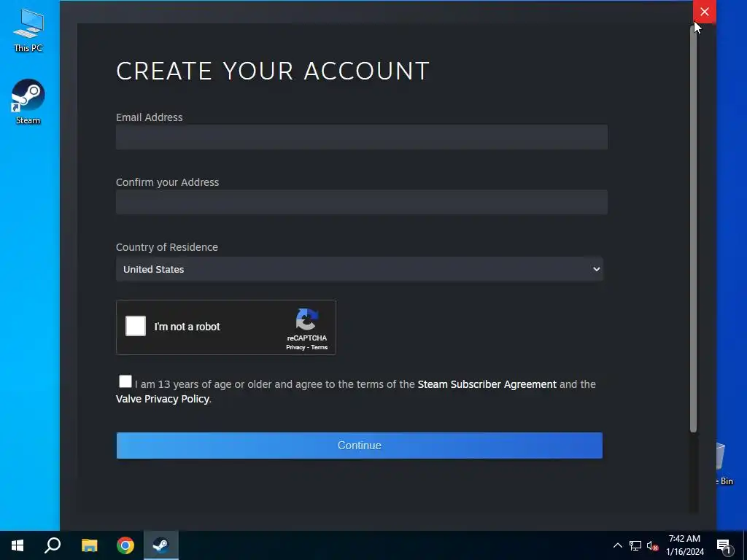
Task: Launch Google Chrome from the taskbar
Action: click(125, 545)
